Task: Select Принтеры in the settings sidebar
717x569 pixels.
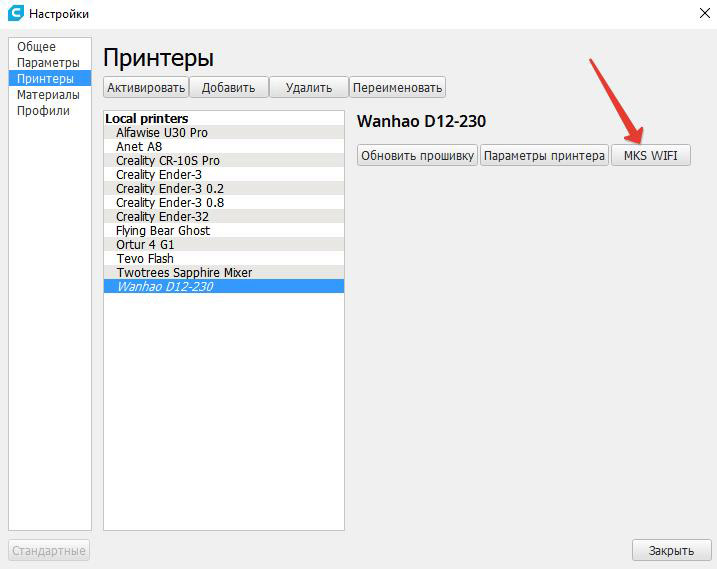Action: pos(45,78)
